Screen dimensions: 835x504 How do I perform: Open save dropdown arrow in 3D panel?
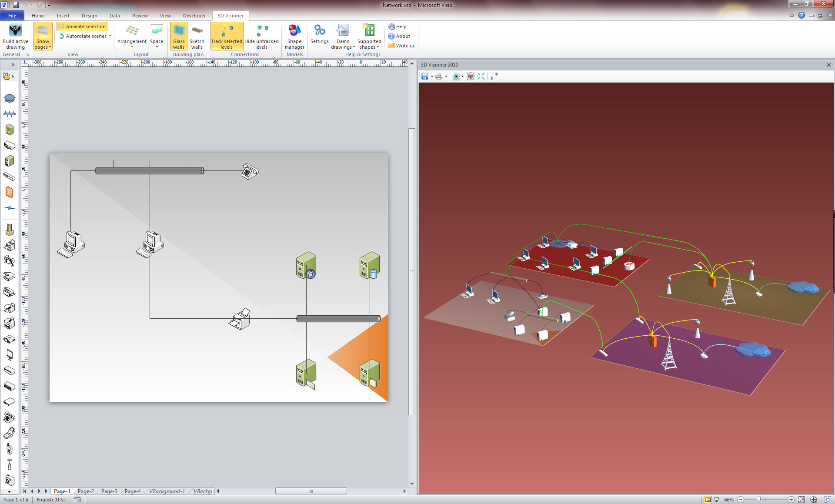pos(432,77)
